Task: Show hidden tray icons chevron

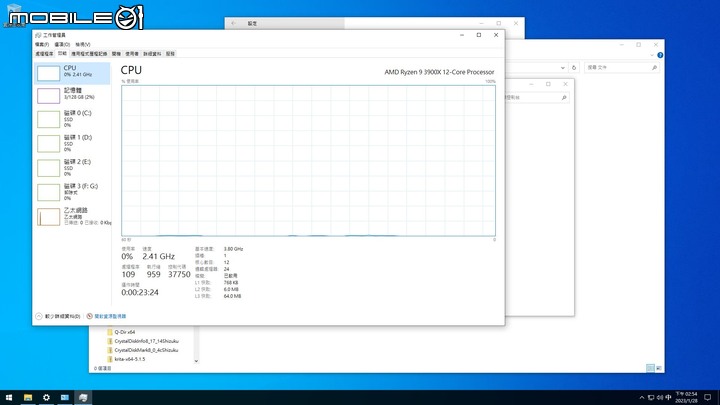Action: point(641,398)
